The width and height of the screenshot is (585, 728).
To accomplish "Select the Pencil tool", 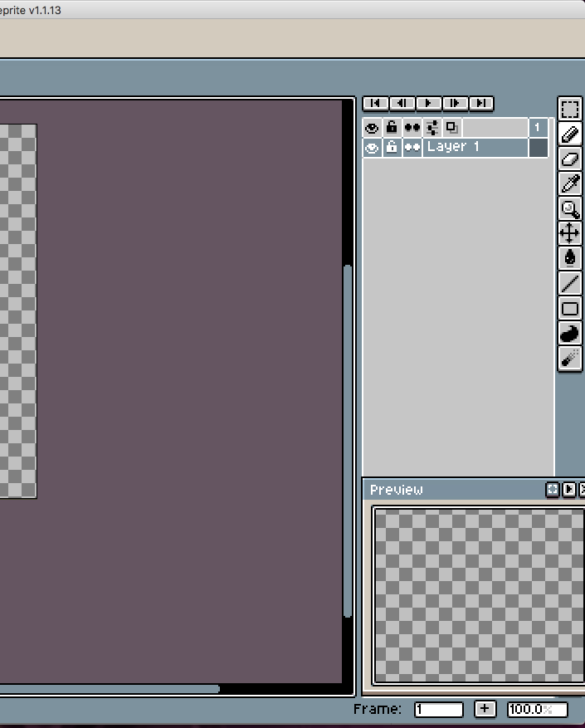I will click(570, 134).
